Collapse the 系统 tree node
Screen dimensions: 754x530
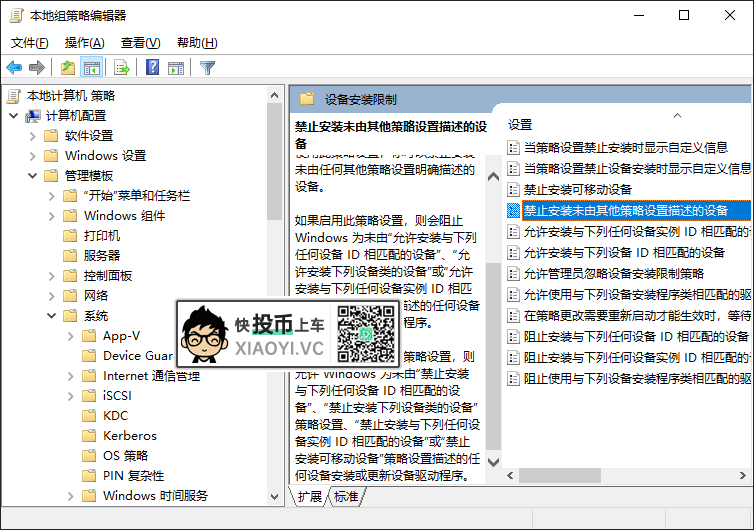point(52,316)
